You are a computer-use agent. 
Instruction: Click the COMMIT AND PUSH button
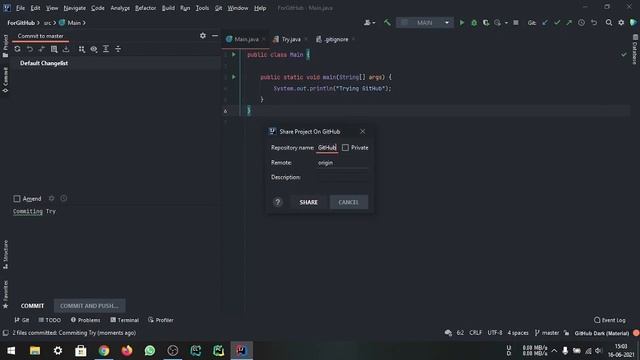[89, 306]
